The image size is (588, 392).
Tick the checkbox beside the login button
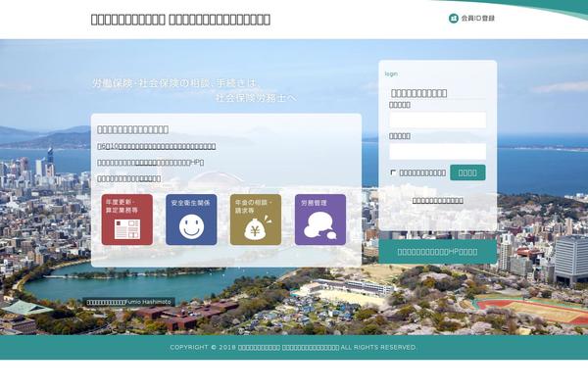coord(393,172)
